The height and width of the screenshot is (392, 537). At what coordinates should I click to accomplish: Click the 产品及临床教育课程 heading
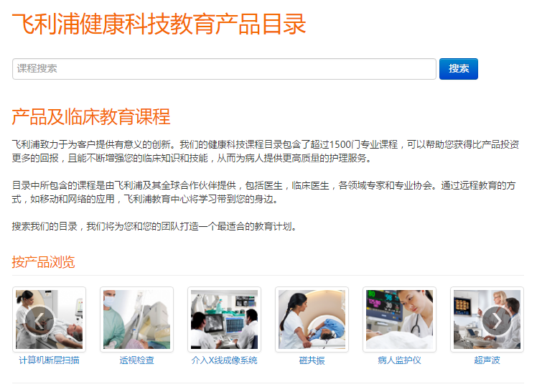[x=91, y=117]
